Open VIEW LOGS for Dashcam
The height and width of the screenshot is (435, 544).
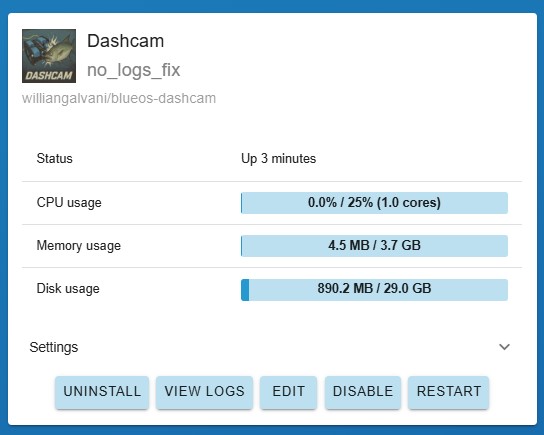coord(204,392)
